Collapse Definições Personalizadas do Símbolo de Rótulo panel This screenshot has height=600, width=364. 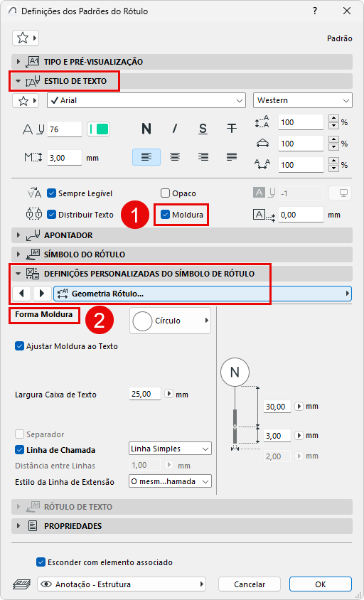point(182,274)
